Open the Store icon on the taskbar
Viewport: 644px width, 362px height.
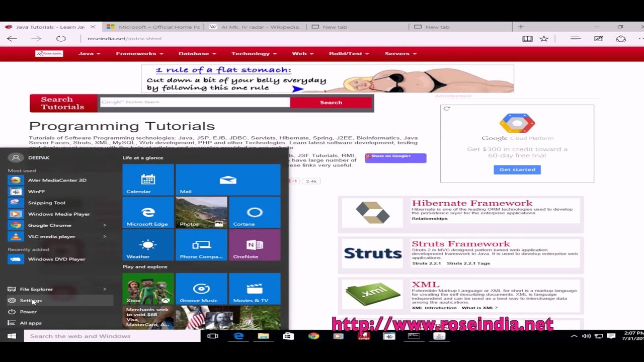(x=288, y=336)
